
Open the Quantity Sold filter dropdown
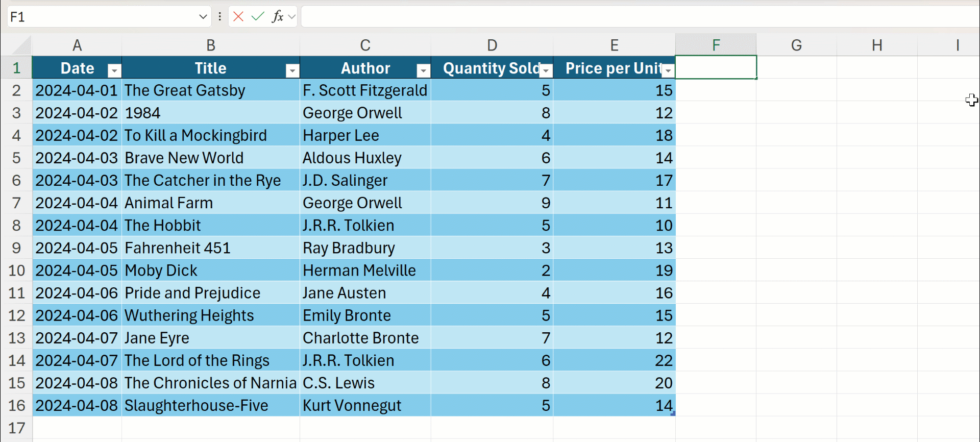pyautogui.click(x=546, y=70)
